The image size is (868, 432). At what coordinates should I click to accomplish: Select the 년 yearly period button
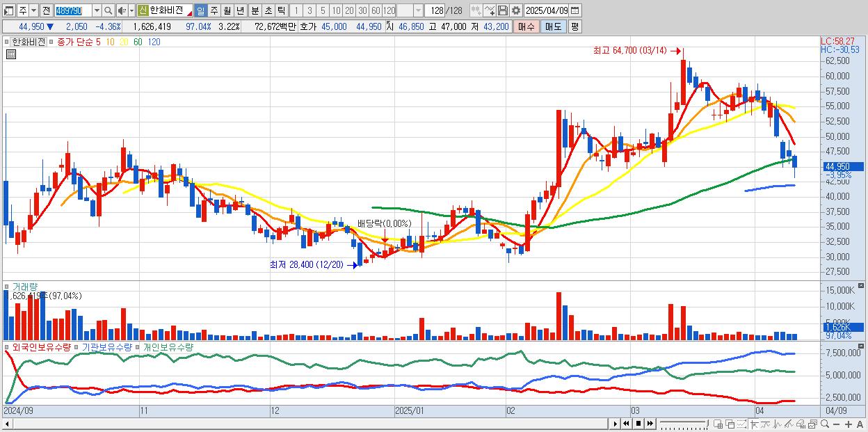240,10
